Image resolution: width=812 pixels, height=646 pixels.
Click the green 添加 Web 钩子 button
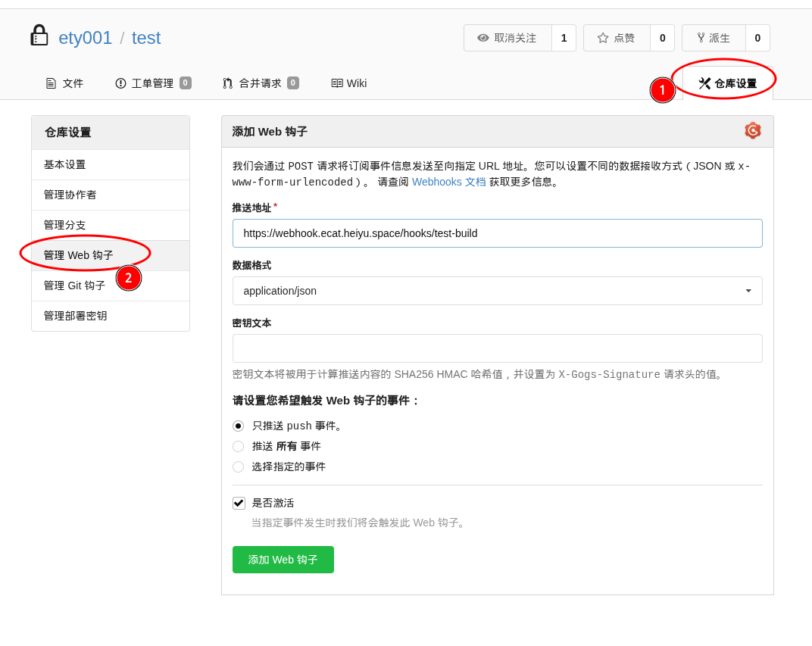point(283,560)
